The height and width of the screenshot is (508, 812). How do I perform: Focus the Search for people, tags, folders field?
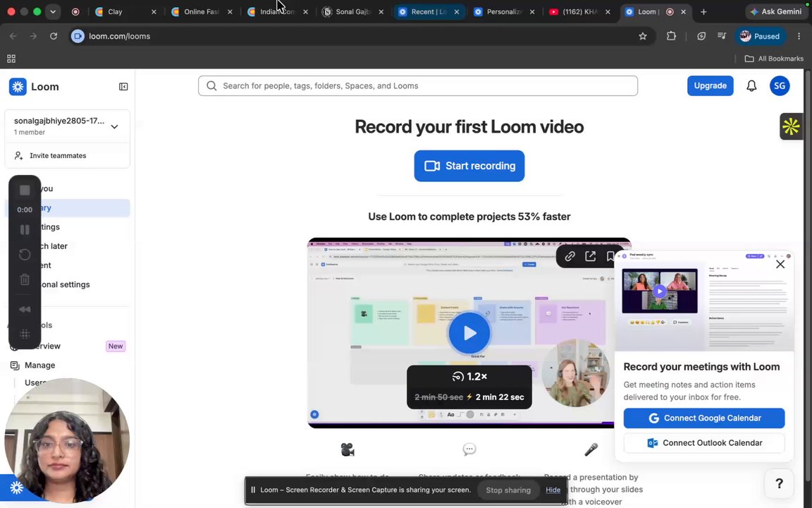(417, 86)
